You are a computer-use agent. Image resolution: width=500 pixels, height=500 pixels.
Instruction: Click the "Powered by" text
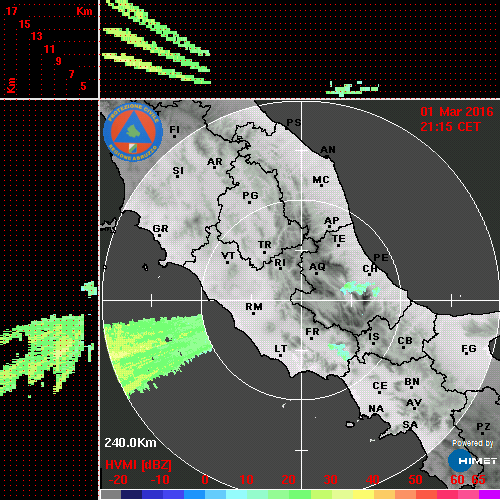473,443
